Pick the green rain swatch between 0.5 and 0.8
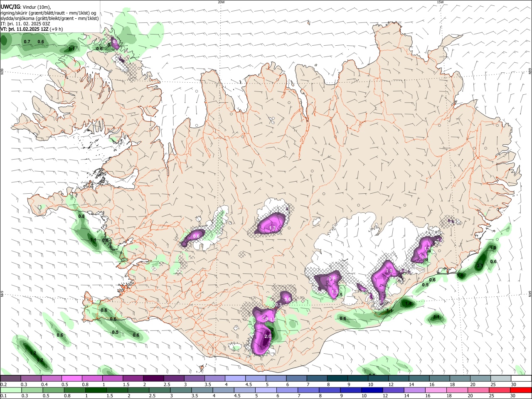 click(54, 390)
